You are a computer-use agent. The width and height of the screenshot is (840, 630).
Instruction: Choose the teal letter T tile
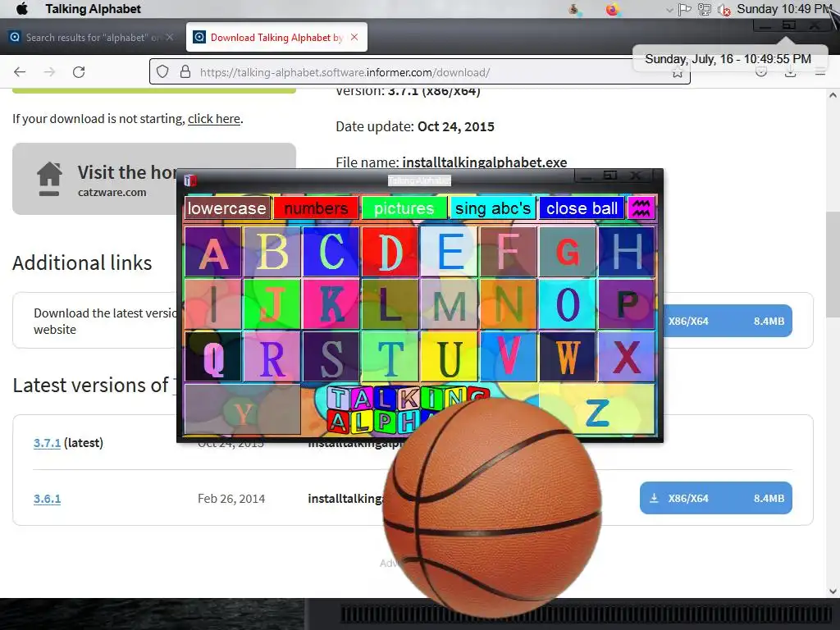point(390,356)
